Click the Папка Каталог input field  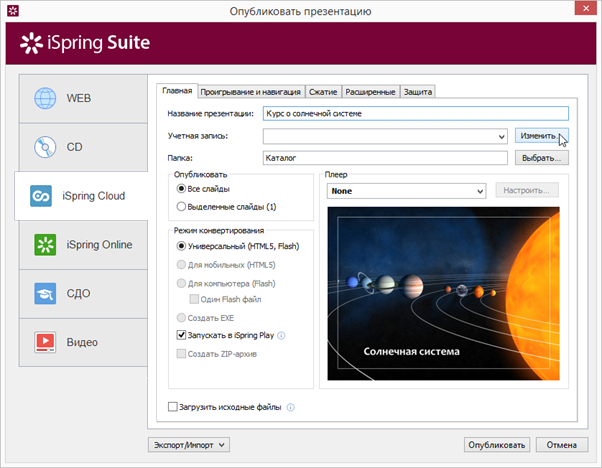(385, 158)
